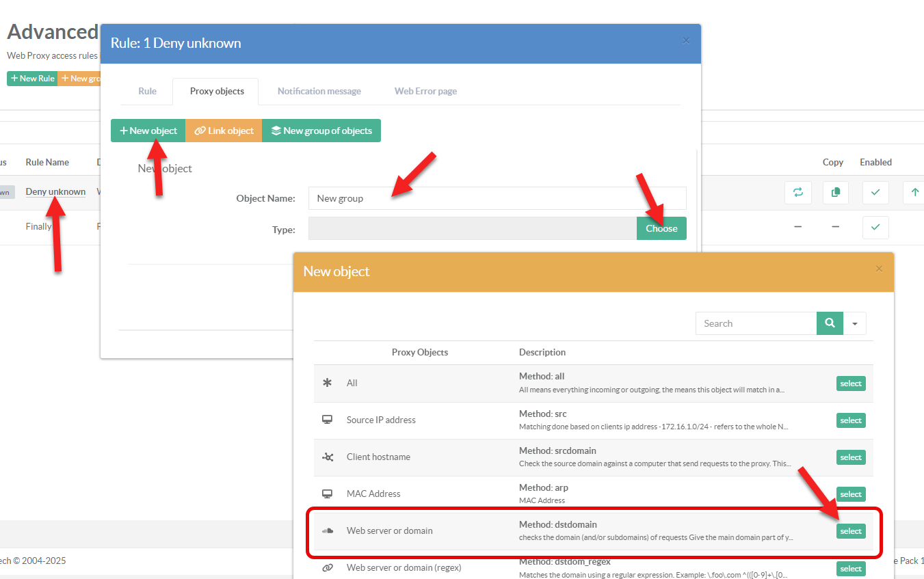Viewport: 924px width, 579px height.
Task: Click the refresh arrows icon in Deny unknown row
Action: [797, 193]
